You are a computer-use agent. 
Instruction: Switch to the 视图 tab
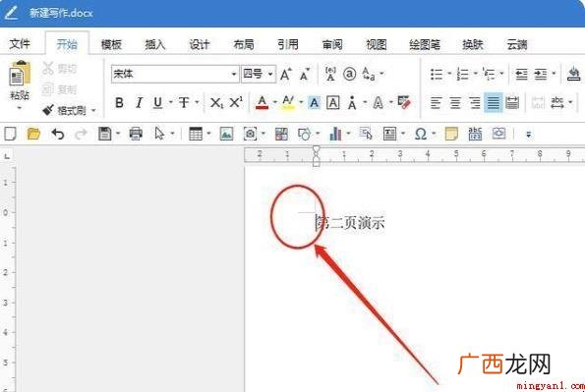point(376,44)
